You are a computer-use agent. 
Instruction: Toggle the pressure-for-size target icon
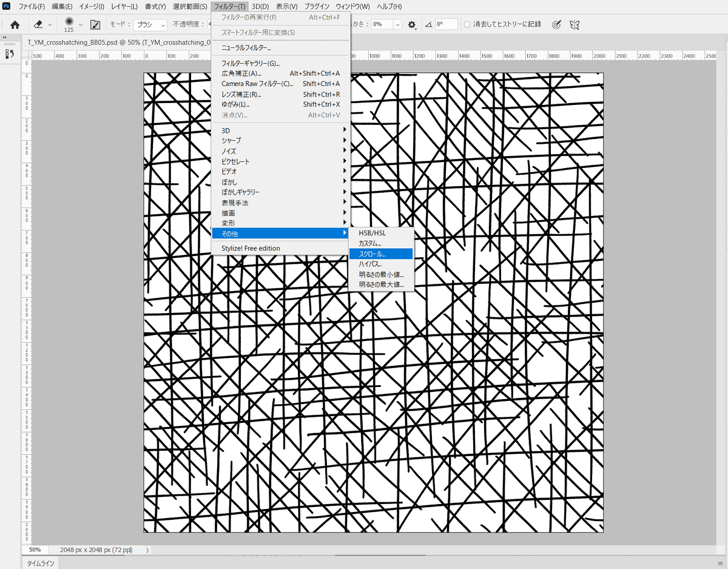(556, 25)
